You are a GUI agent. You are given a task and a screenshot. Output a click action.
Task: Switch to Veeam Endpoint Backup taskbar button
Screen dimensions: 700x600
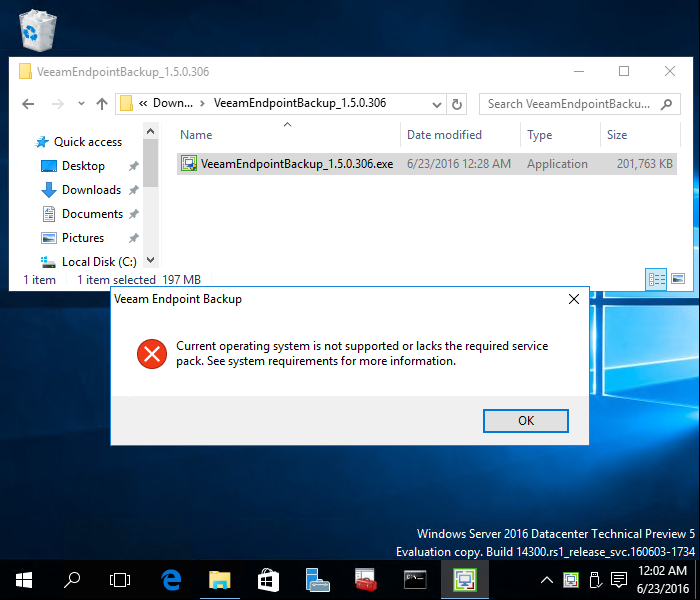pos(465,580)
